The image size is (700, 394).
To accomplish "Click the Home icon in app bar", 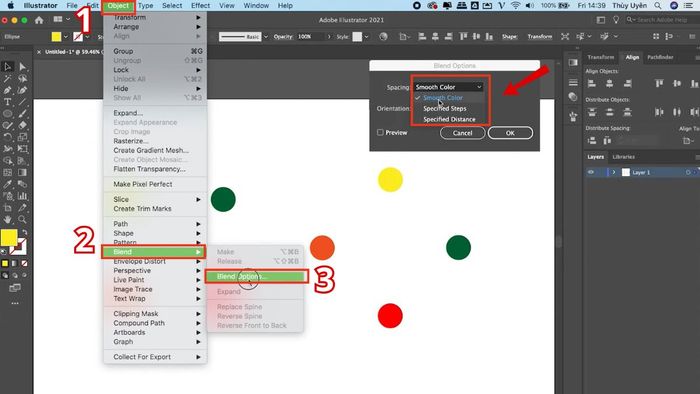I will tap(39, 20).
